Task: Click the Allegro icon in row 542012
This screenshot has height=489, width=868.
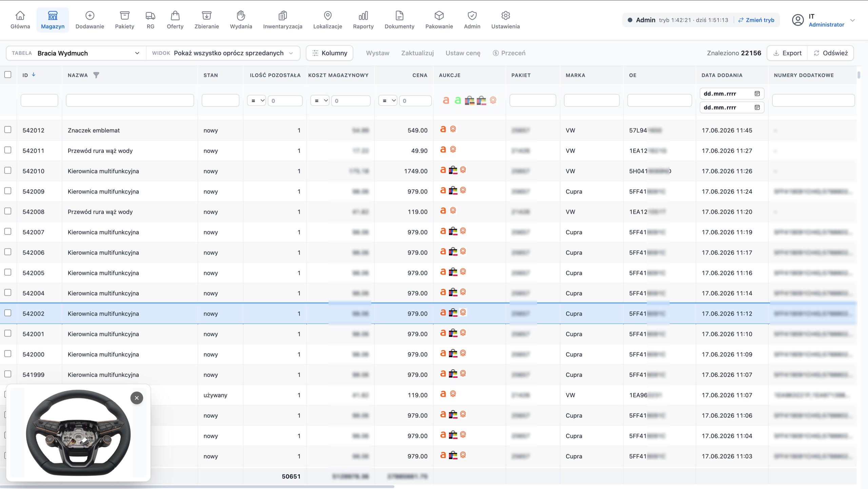Action: point(443,129)
